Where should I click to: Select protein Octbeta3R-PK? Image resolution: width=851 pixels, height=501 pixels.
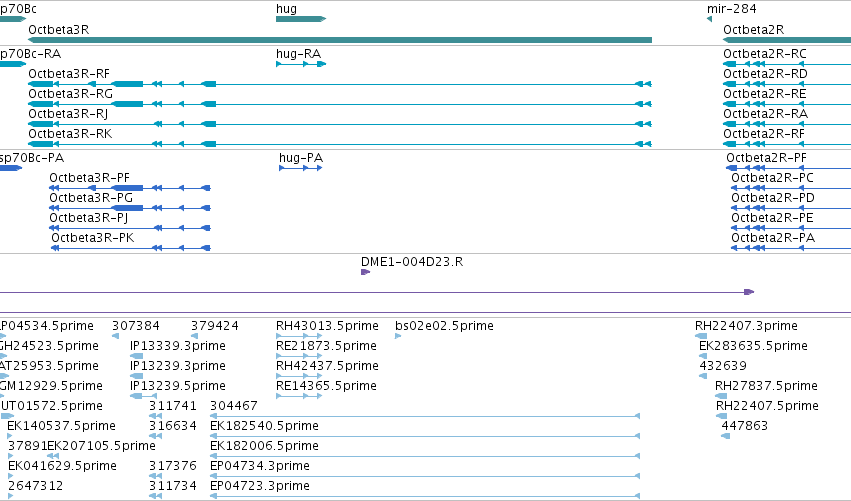click(92, 238)
